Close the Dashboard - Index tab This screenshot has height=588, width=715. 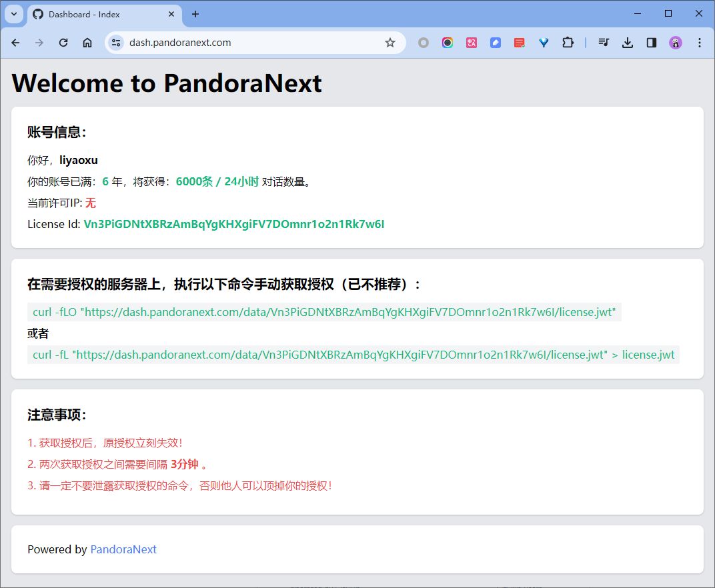click(x=171, y=14)
